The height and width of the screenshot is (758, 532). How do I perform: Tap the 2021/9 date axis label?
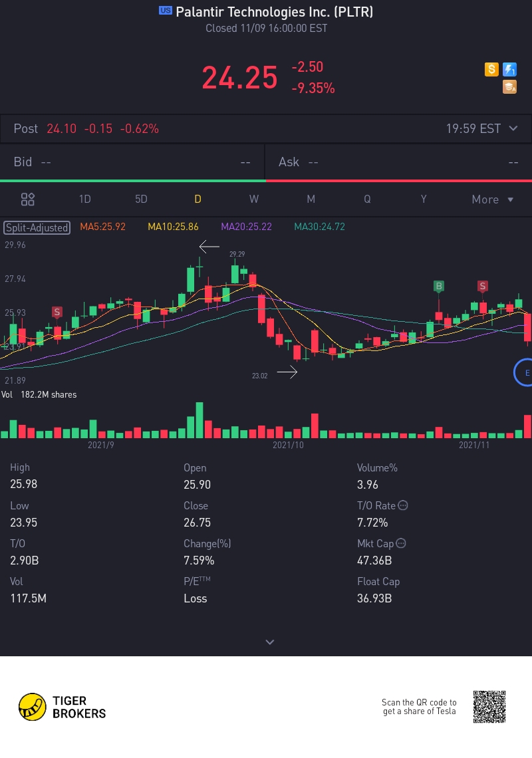coord(101,445)
